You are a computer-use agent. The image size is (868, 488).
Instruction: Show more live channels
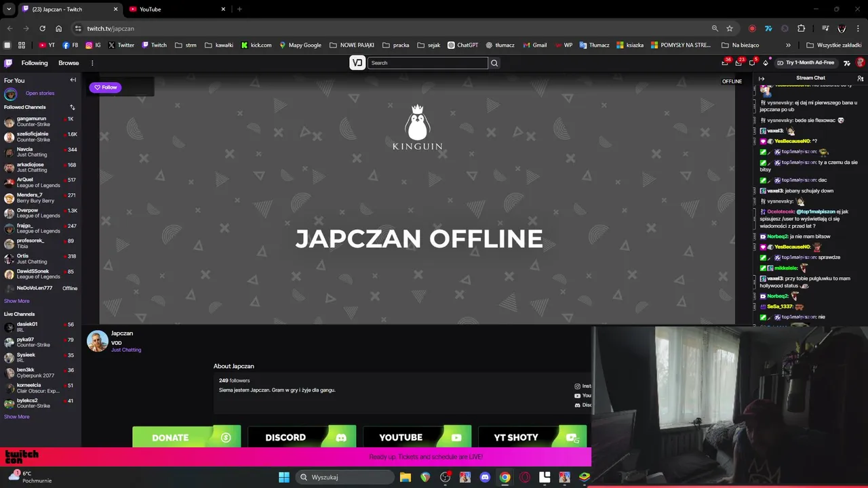click(x=17, y=417)
